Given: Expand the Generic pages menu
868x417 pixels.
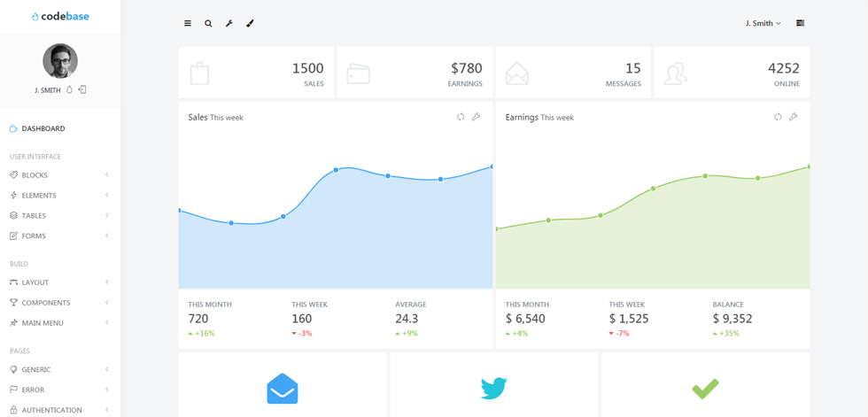Looking at the screenshot, I should point(60,369).
